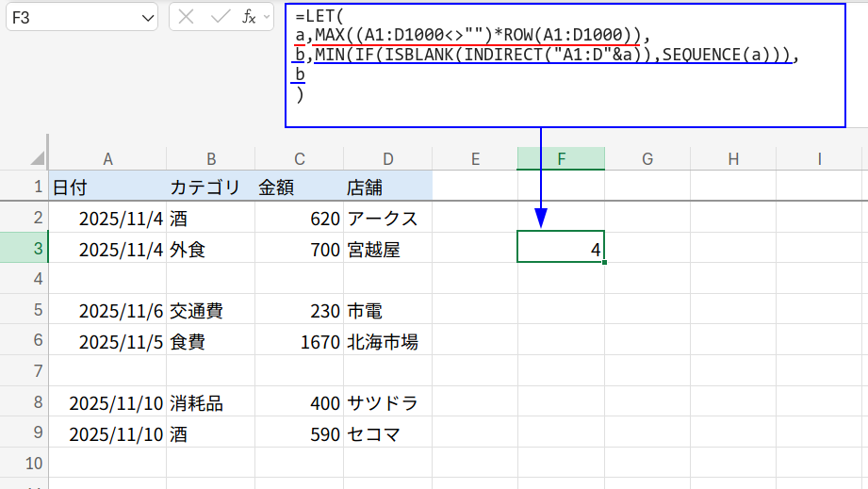The height and width of the screenshot is (489, 868).
Task: Select the date cell 2025/11/6
Action: [107, 310]
